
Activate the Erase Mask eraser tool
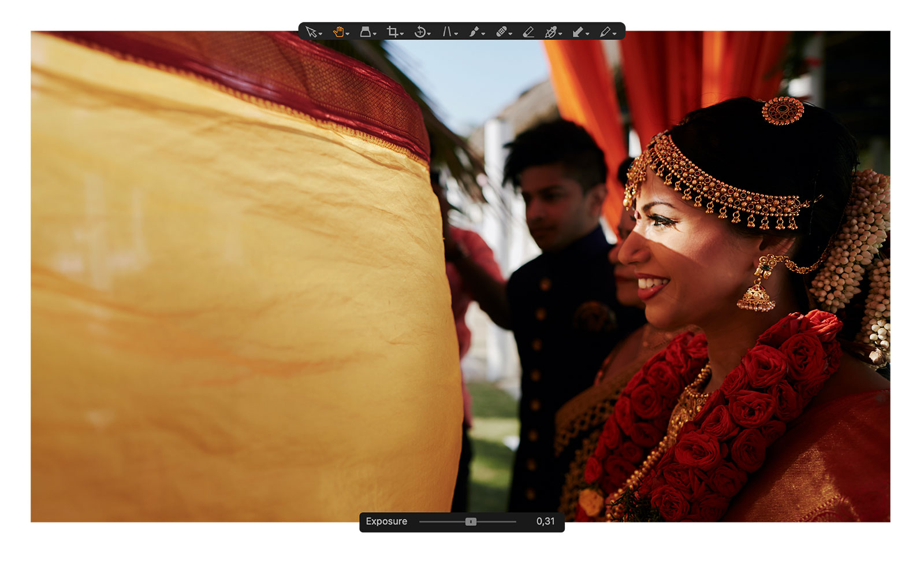528,32
